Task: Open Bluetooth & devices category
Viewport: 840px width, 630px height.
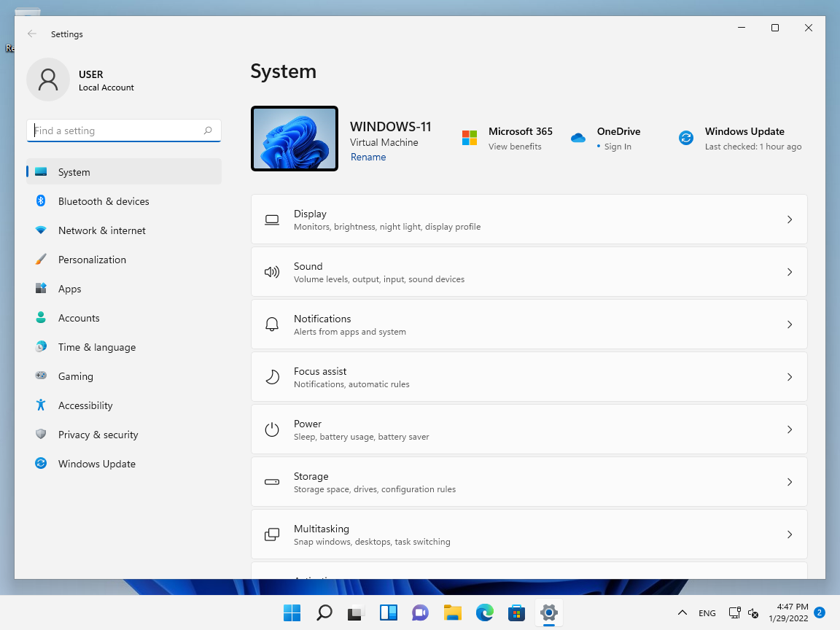Action: [x=124, y=201]
